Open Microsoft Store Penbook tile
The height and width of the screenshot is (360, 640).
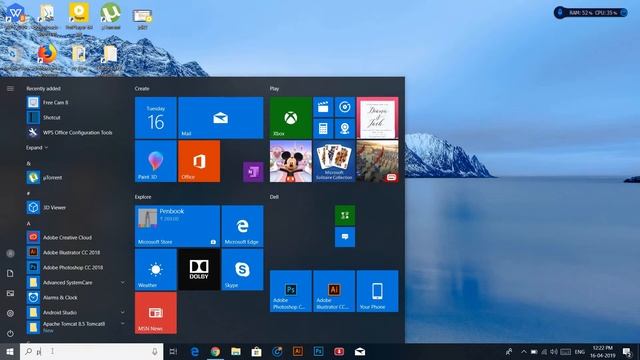pyautogui.click(x=177, y=226)
